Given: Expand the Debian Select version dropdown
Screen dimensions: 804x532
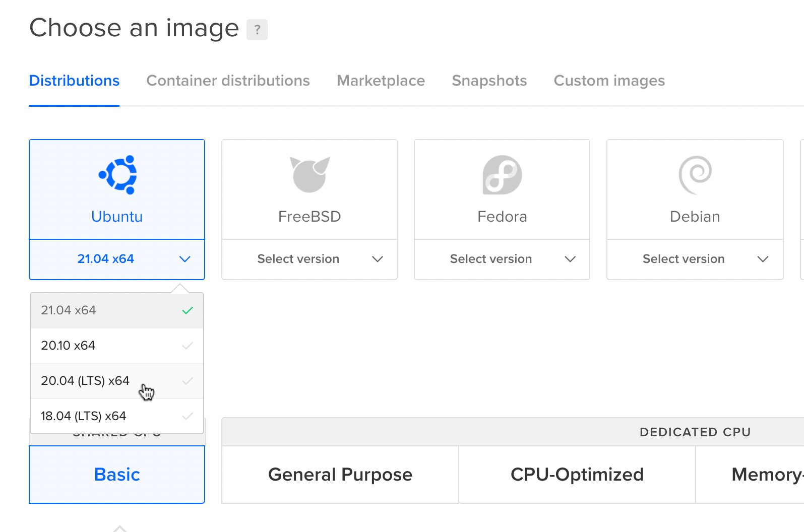Looking at the screenshot, I should coord(695,259).
